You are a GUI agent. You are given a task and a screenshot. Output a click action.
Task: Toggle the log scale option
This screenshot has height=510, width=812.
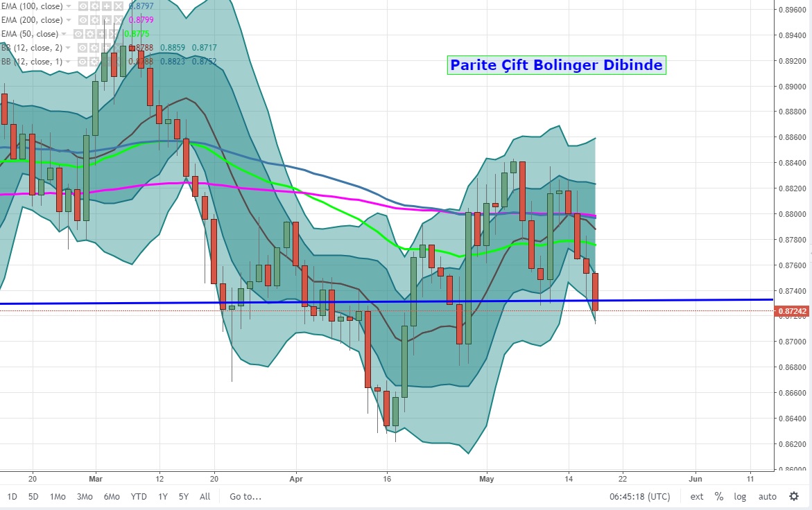click(741, 497)
